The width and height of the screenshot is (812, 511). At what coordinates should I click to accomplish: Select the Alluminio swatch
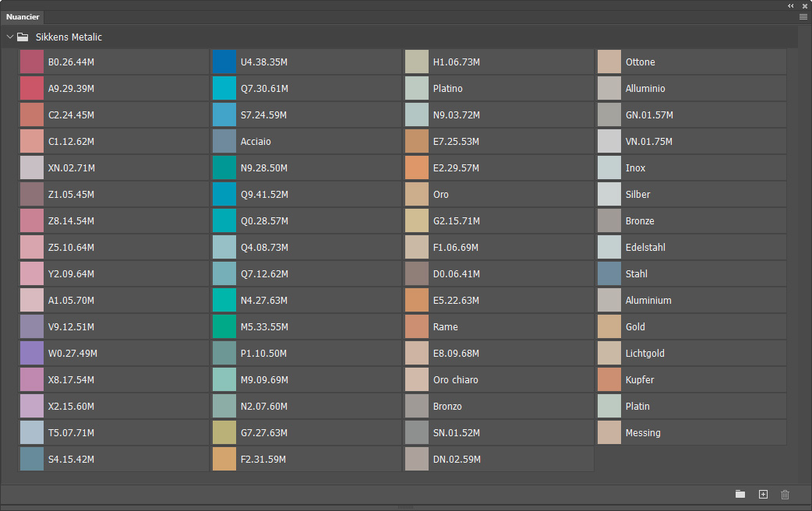coord(609,88)
